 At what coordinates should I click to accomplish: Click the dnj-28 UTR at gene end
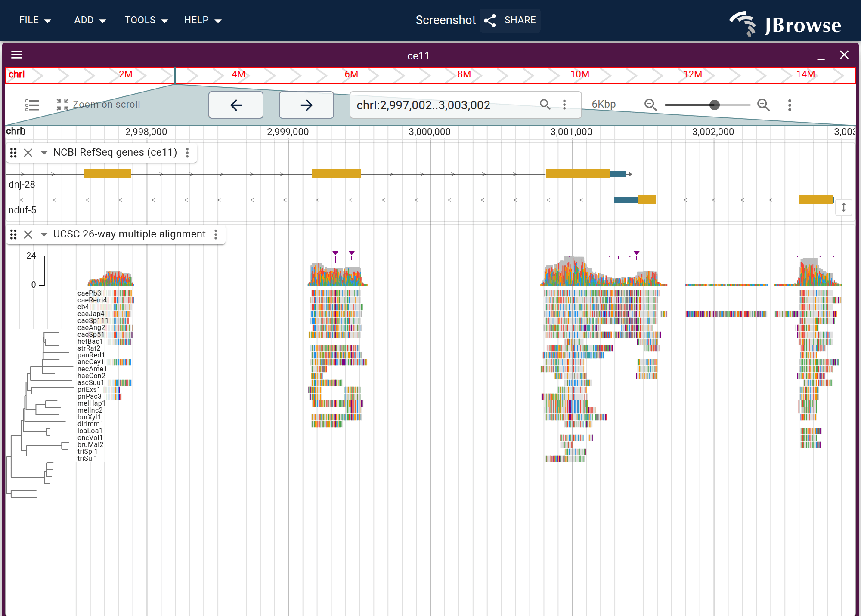[618, 174]
